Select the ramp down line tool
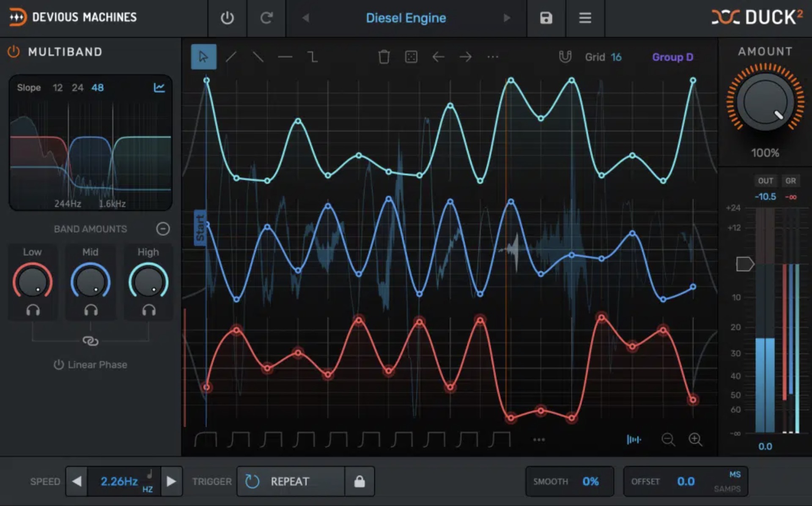The image size is (812, 506). coord(258,57)
